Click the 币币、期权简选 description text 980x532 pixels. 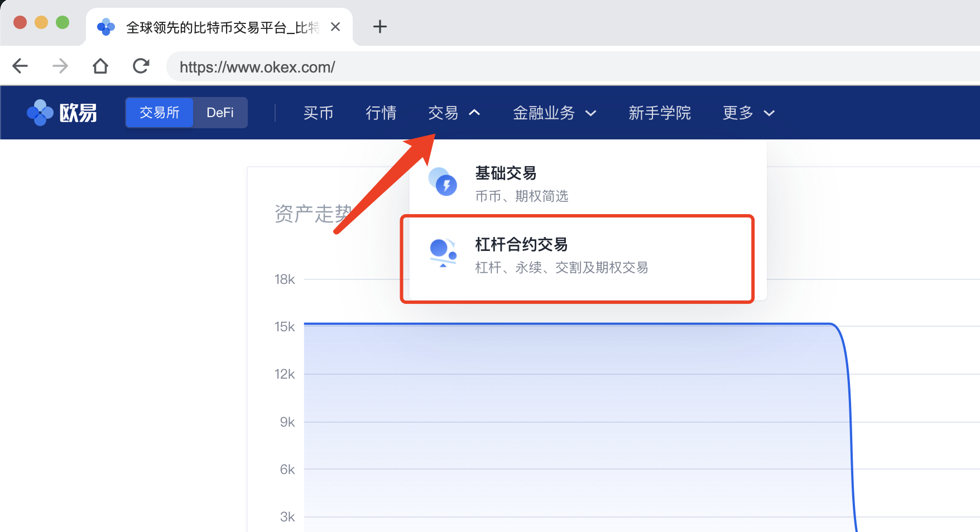522,196
